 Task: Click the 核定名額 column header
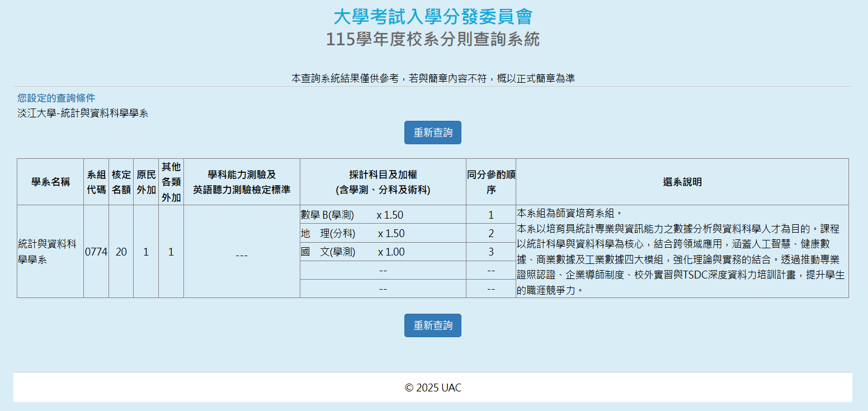tap(121, 182)
